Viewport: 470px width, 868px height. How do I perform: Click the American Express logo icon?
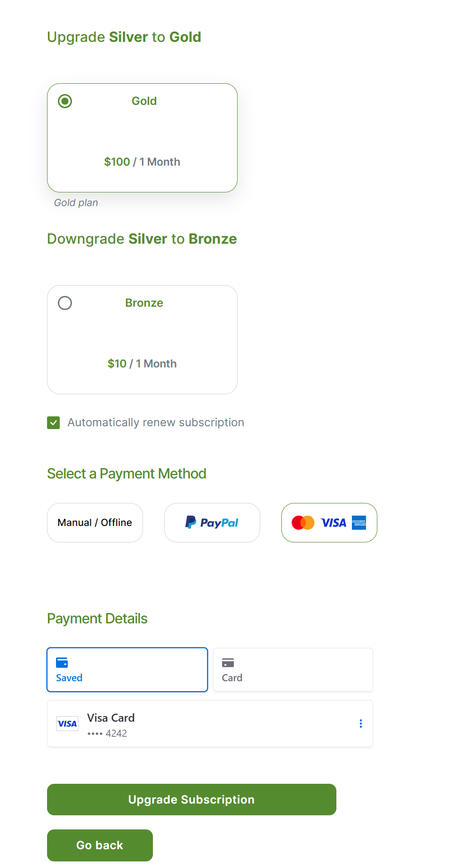[x=359, y=523]
